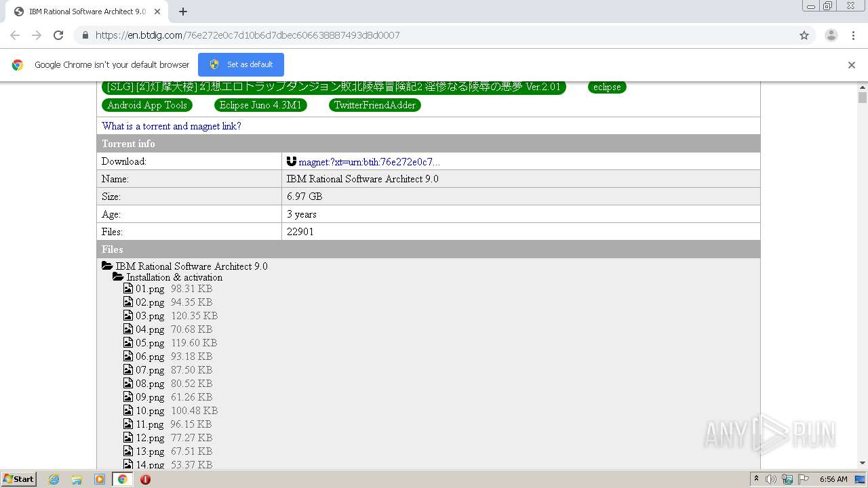The image size is (868, 488).
Task: Click the image file icon for 03.png
Action: [x=128, y=316]
